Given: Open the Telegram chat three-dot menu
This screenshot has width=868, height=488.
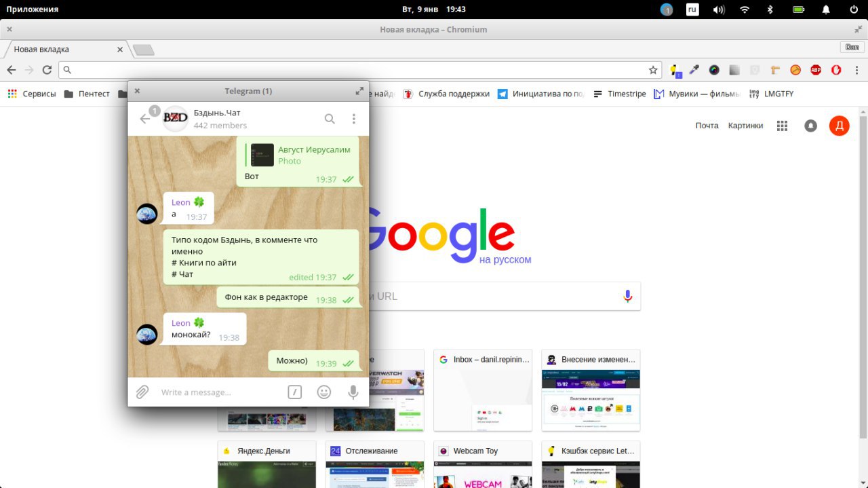Looking at the screenshot, I should tap(353, 119).
